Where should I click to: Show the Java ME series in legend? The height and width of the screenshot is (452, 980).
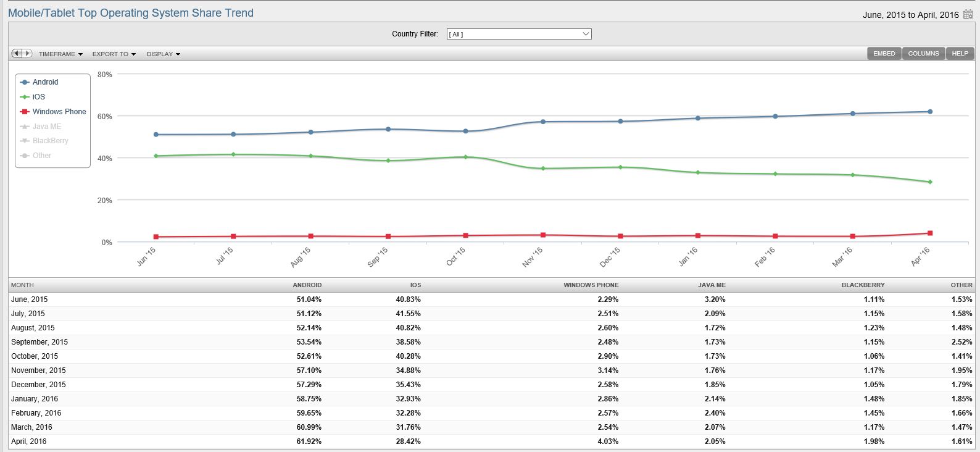pyautogui.click(x=46, y=127)
